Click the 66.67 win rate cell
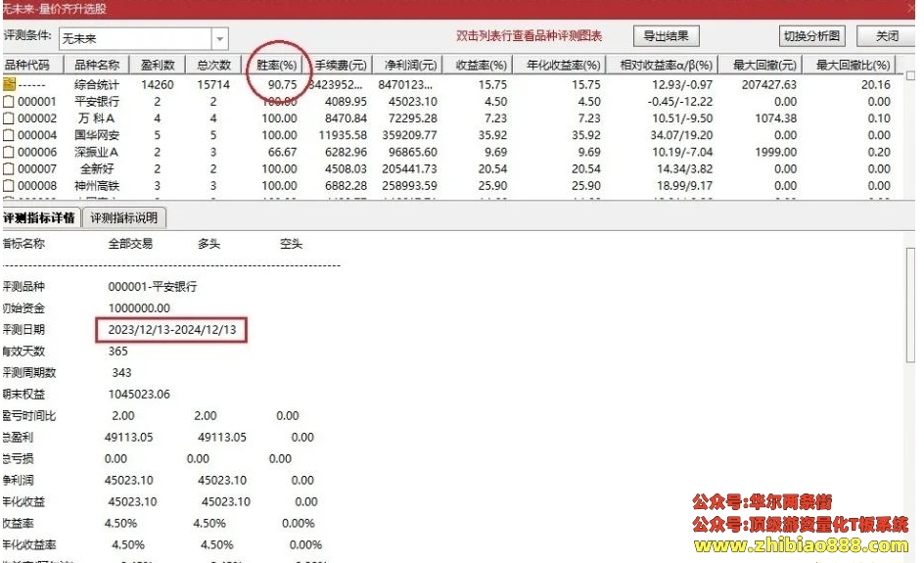 pyautogui.click(x=282, y=152)
